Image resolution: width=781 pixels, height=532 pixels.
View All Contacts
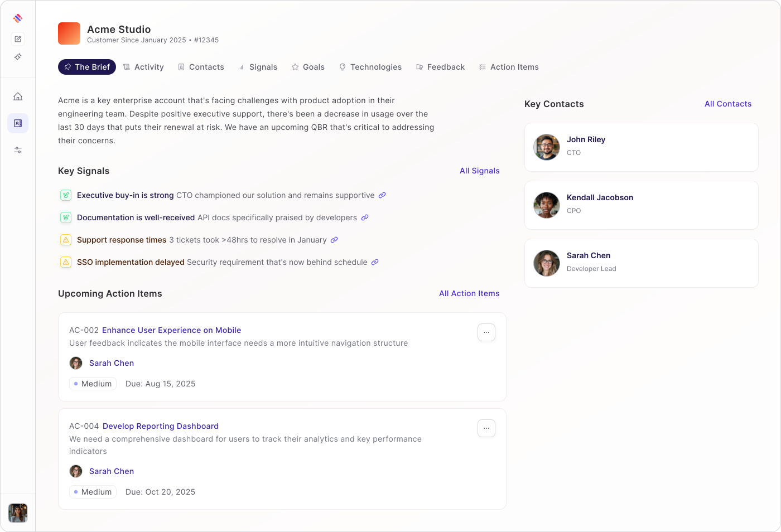click(x=728, y=104)
